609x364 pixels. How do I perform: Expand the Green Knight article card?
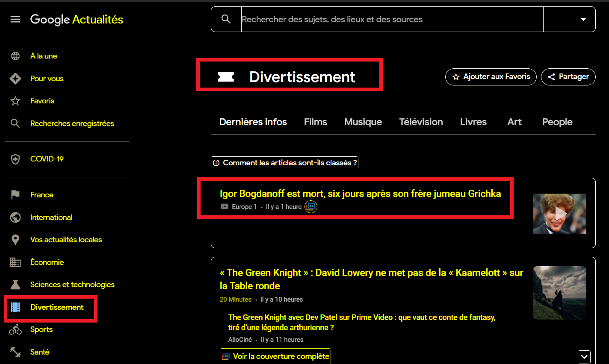[x=584, y=357]
